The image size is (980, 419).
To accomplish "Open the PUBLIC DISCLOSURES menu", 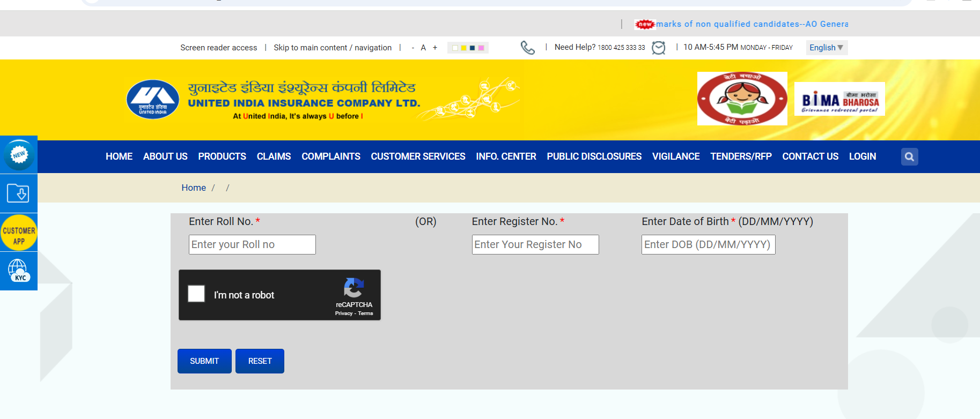I will click(594, 156).
